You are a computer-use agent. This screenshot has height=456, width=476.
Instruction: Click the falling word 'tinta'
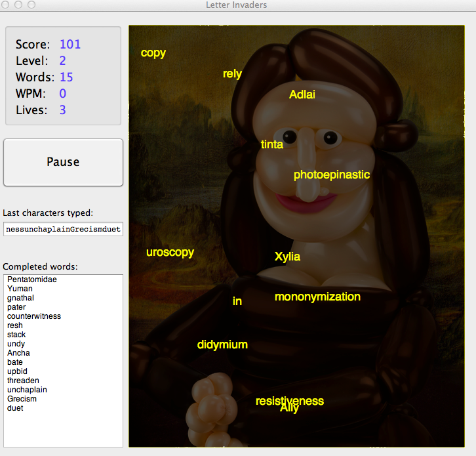[272, 144]
